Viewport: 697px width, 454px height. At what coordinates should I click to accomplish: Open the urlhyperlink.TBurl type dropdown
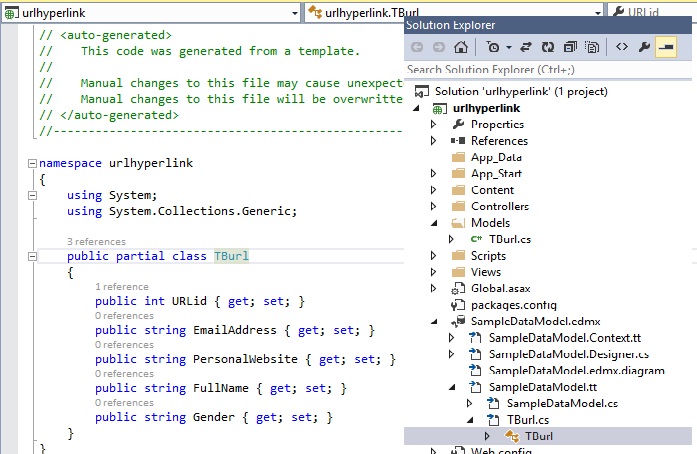[598, 13]
